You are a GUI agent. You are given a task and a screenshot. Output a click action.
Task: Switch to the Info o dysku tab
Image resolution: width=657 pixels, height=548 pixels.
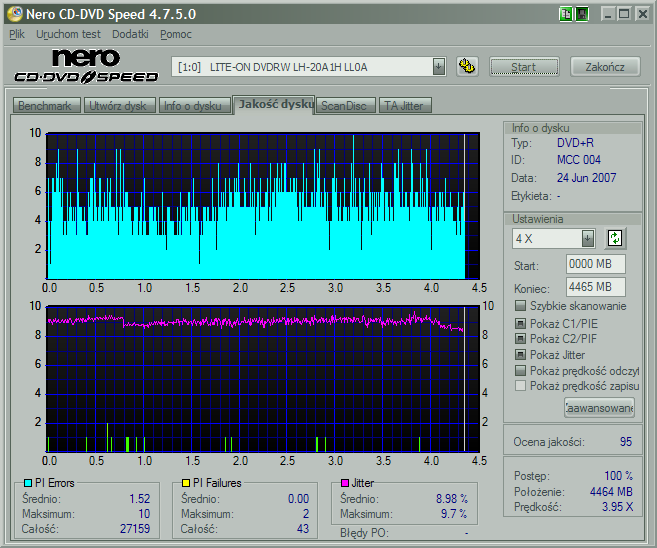(x=194, y=106)
